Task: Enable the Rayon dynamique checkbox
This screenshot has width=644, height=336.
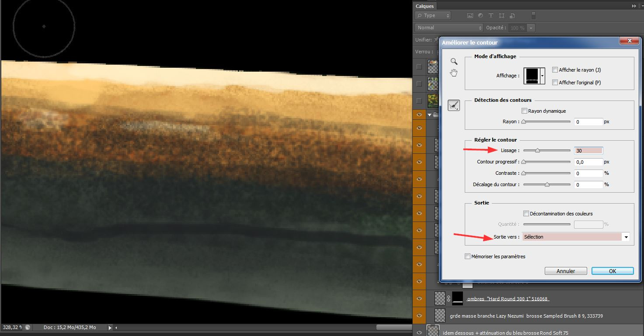Action: [x=524, y=111]
